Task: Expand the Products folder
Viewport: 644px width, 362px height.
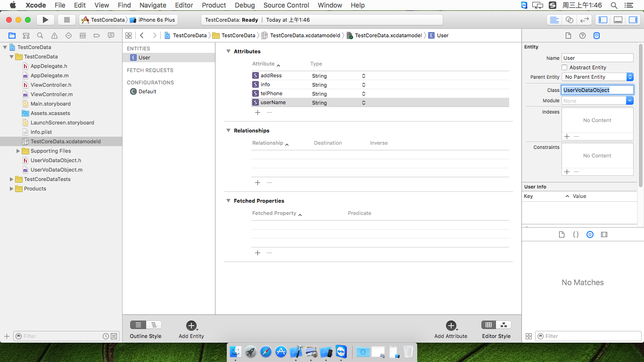Action: (12, 189)
